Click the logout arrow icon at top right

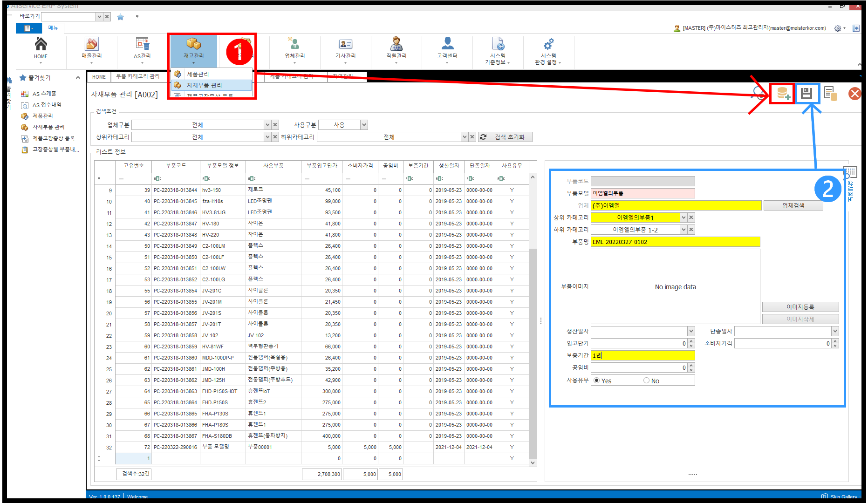coord(856,28)
